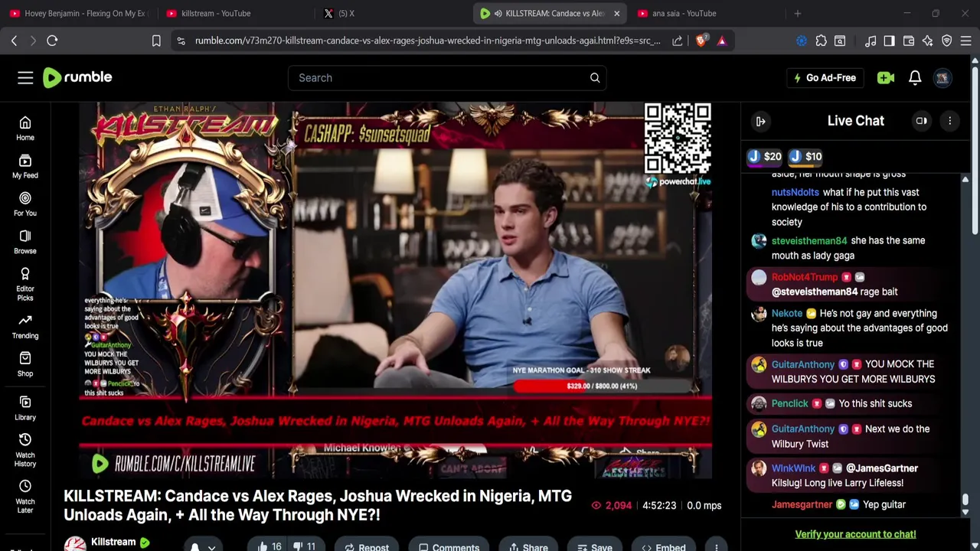Click the Brave VPN shield icon
Screen dimensions: 980x551
[x=946, y=41]
